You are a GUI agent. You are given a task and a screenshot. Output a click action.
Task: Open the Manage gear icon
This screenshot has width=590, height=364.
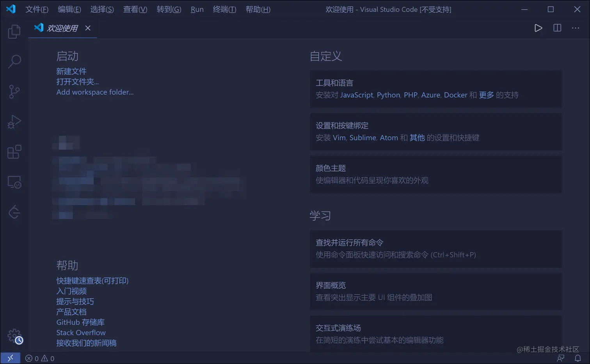[14, 336]
